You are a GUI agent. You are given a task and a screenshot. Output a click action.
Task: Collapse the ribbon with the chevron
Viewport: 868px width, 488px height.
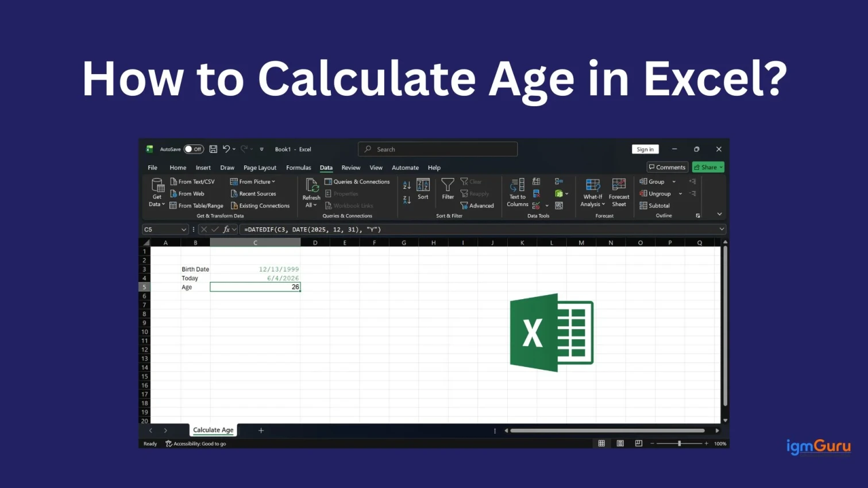click(x=719, y=214)
